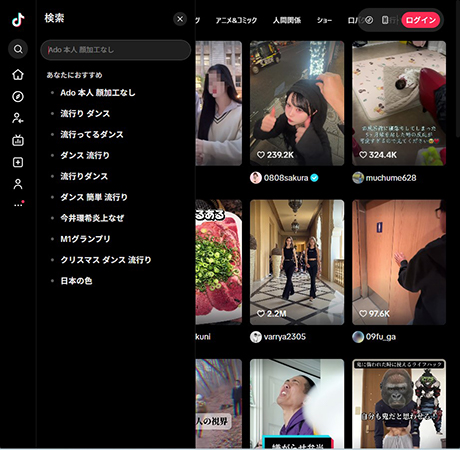Click the phone app icon beside login
The image size is (460, 450).
point(385,20)
